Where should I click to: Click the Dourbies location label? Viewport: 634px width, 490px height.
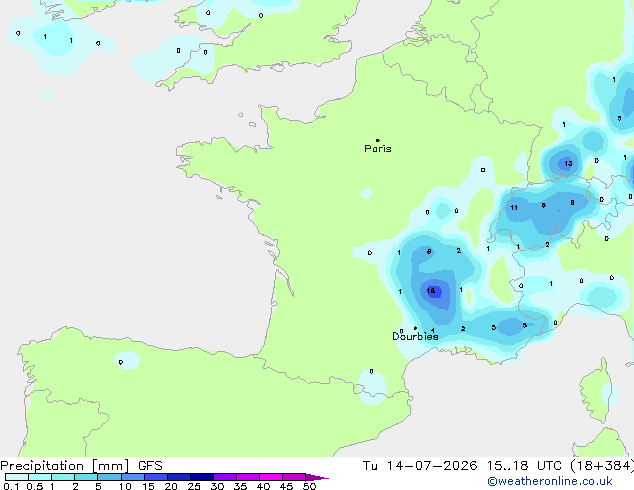415,336
